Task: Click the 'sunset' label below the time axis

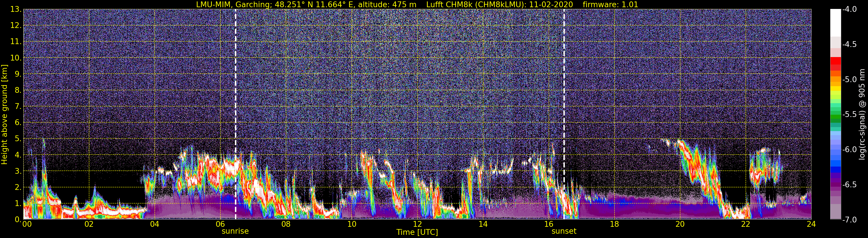Action: 564,231
